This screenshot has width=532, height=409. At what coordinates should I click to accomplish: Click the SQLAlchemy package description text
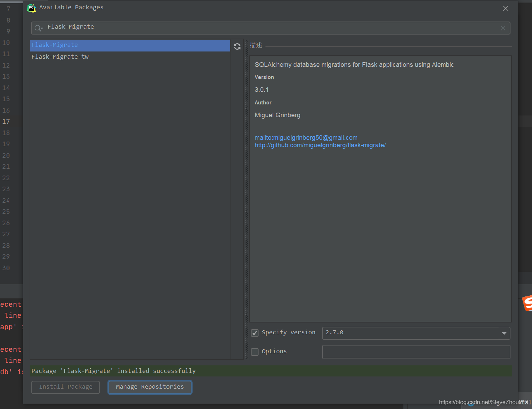354,65
